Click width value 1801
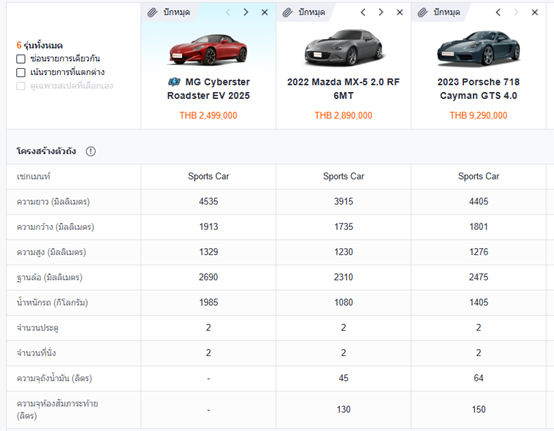Image resolution: width=554 pixels, height=431 pixels. (478, 227)
